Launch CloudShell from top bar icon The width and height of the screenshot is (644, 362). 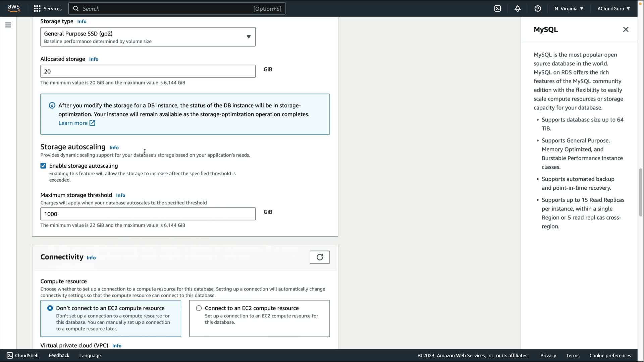coord(497,9)
